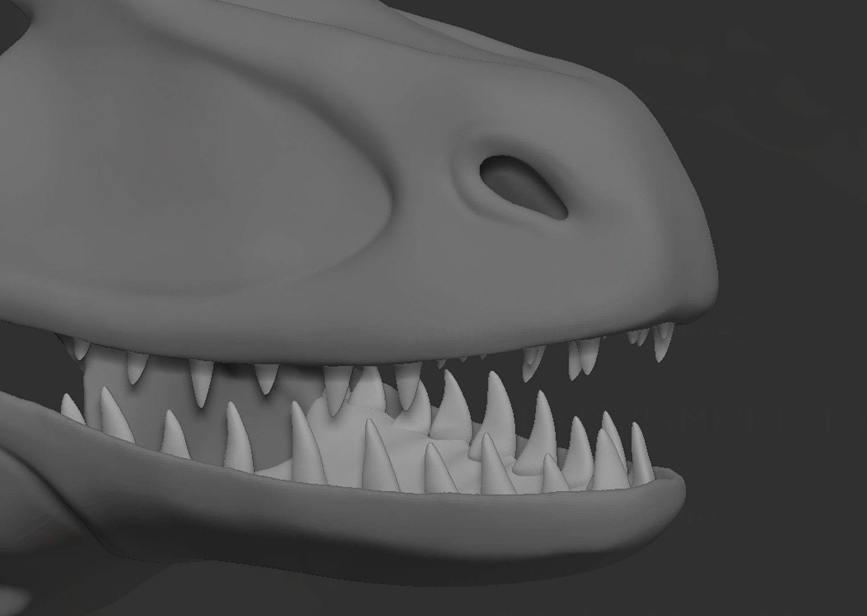Select the dark eye socket opening at top-left
This screenshot has width=867, height=616.
point(12,22)
